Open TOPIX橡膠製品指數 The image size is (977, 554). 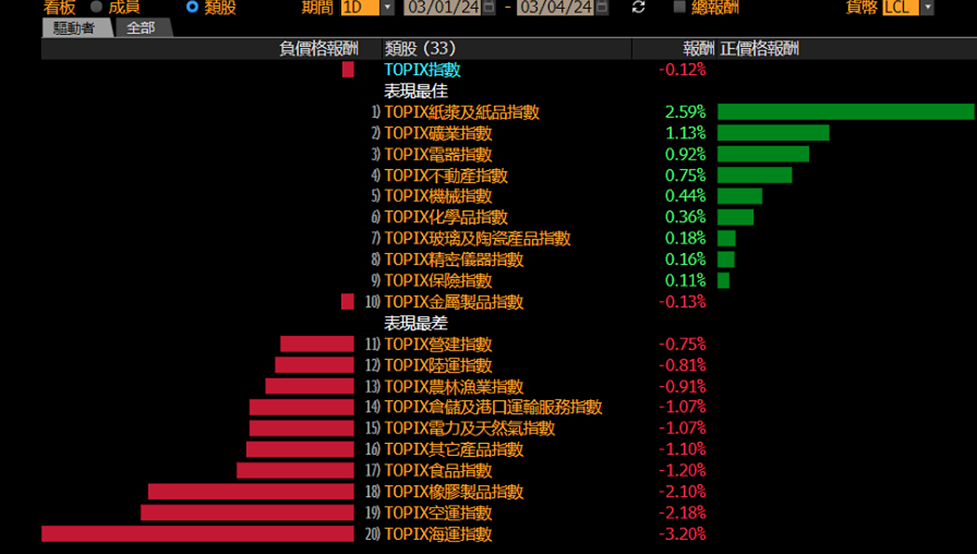(x=454, y=492)
